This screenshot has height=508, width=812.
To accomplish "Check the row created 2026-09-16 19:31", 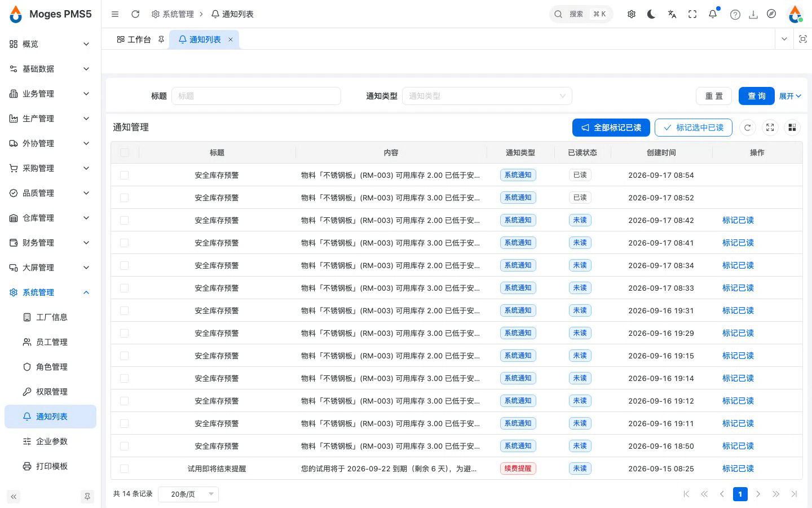I will point(125,310).
